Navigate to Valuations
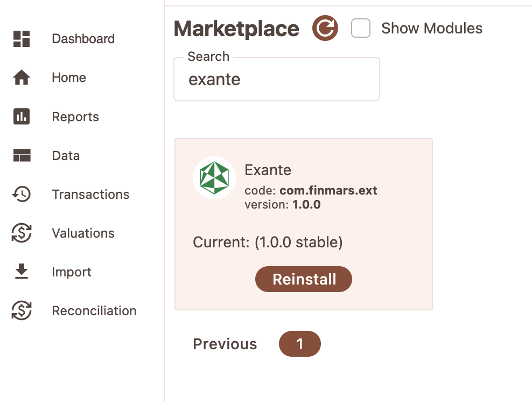Screen dimensions: 532x402 (x=83, y=233)
